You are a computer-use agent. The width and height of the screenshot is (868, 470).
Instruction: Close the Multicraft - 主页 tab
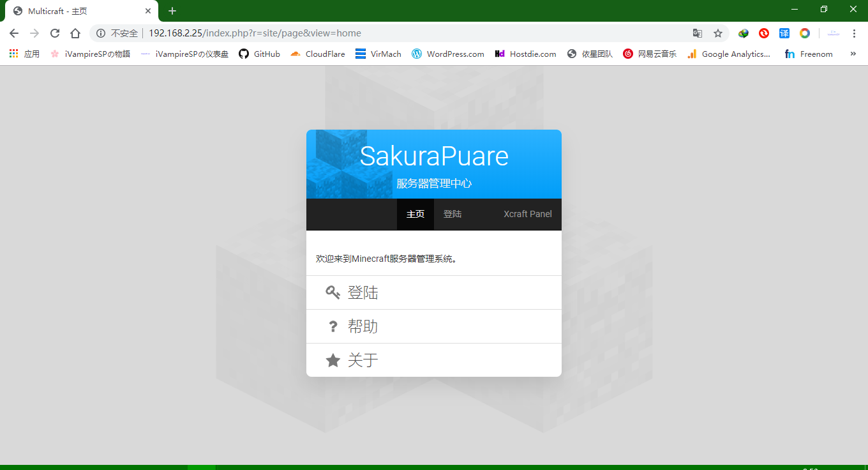coord(148,11)
